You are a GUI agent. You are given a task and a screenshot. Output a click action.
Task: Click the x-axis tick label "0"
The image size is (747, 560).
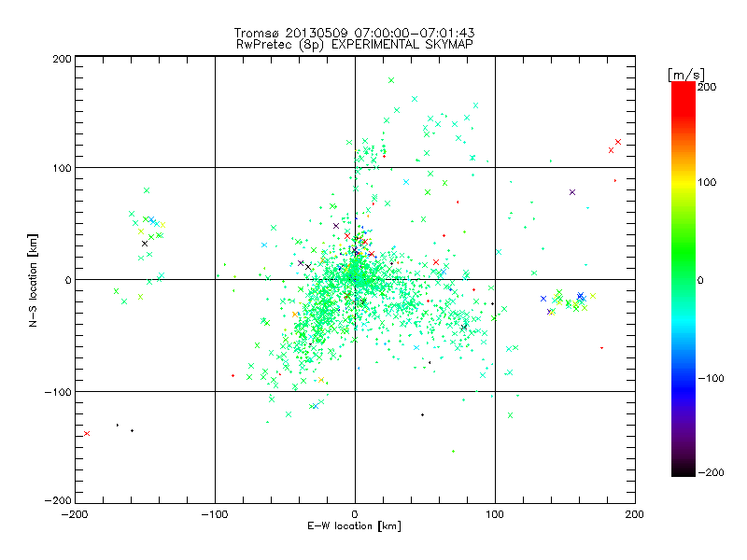(355, 514)
